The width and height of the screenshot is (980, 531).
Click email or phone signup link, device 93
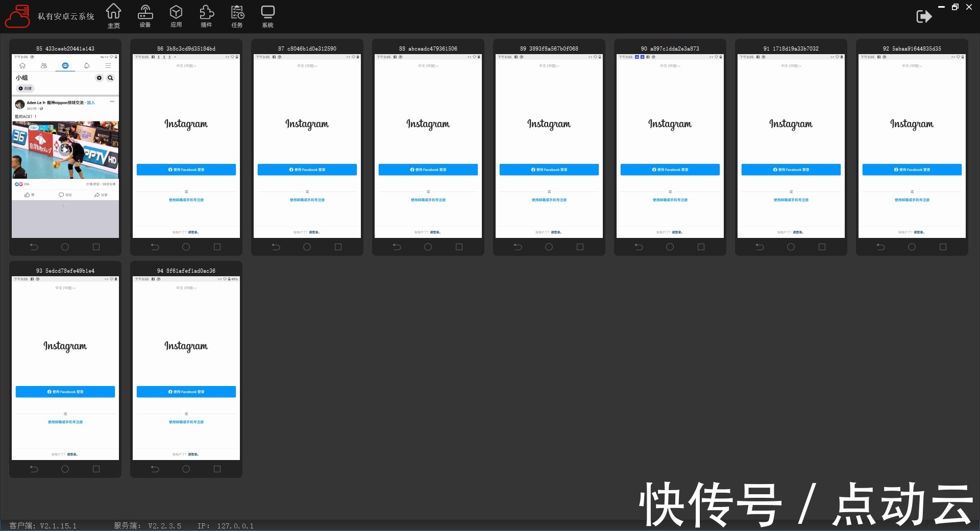tap(65, 422)
